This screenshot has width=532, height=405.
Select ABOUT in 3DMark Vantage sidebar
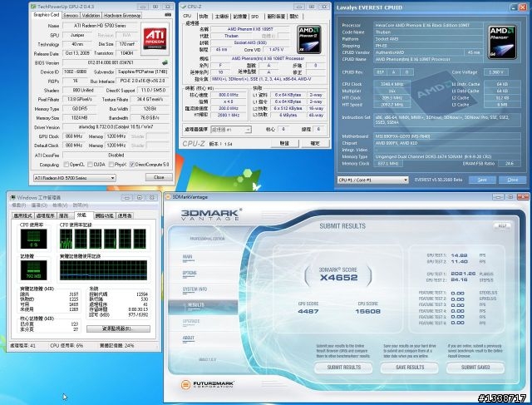[189, 338]
